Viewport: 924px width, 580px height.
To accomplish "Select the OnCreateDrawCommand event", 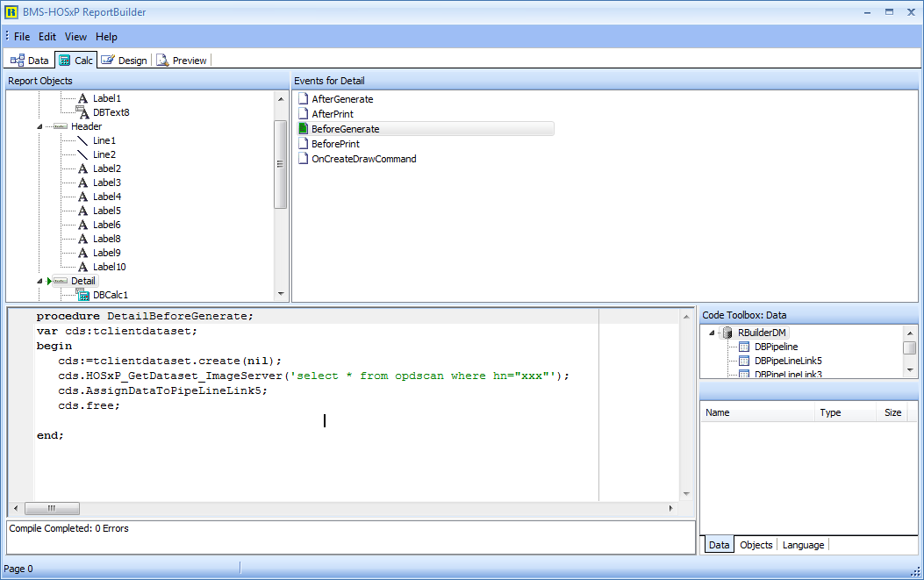I will 363,159.
